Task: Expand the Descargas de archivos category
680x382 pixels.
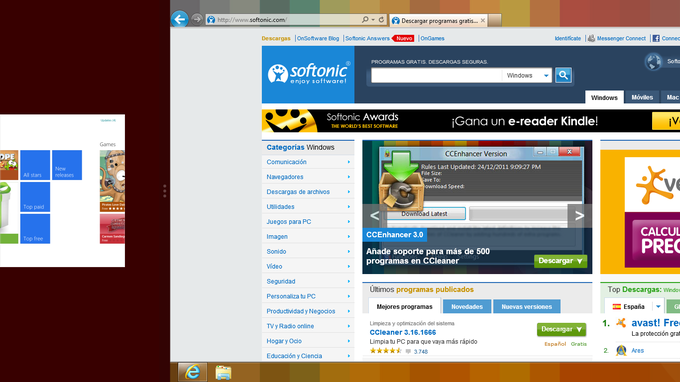Action: (308, 192)
